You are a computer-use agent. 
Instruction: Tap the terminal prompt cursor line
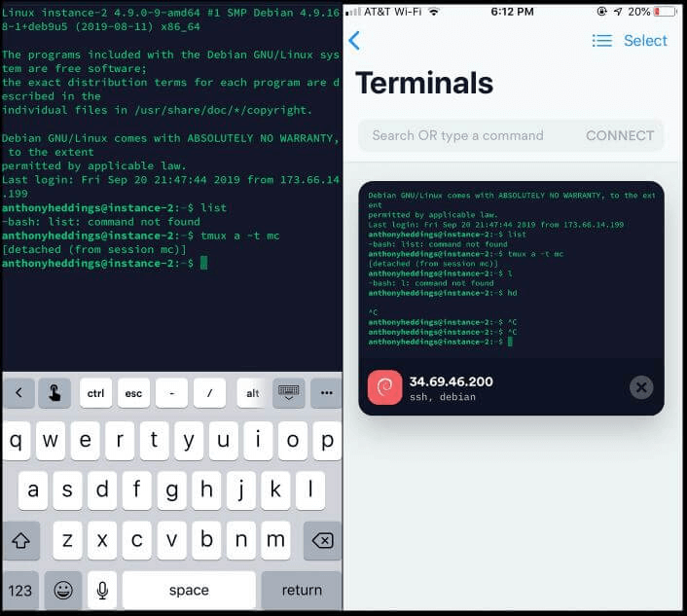pos(105,264)
